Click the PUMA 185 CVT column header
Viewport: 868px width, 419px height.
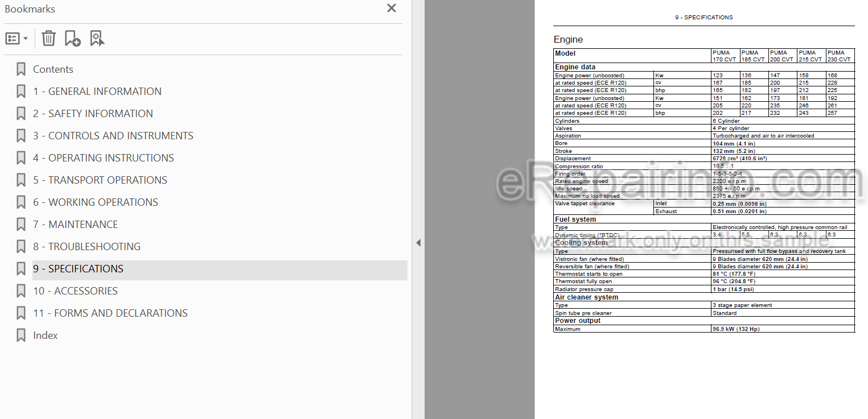pos(754,56)
